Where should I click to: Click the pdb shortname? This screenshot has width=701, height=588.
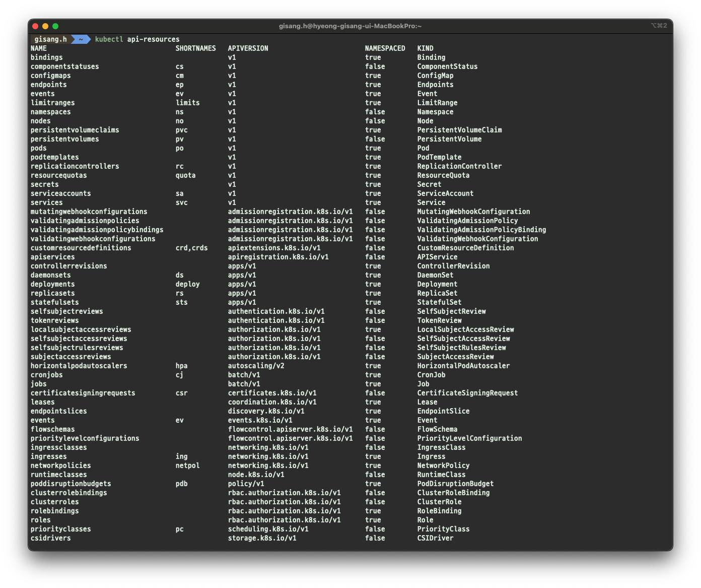pos(182,484)
